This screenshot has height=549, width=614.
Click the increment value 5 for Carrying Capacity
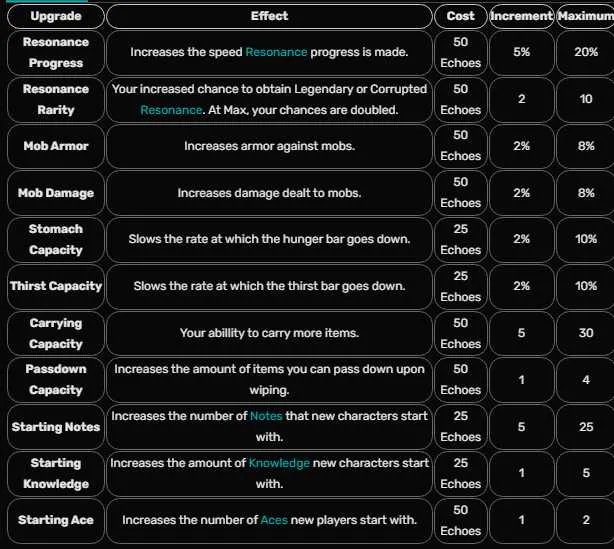pos(522,333)
